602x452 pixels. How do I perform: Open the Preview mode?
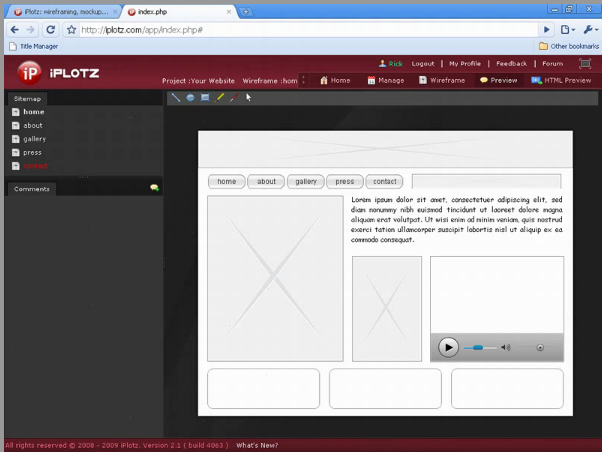pyautogui.click(x=498, y=80)
